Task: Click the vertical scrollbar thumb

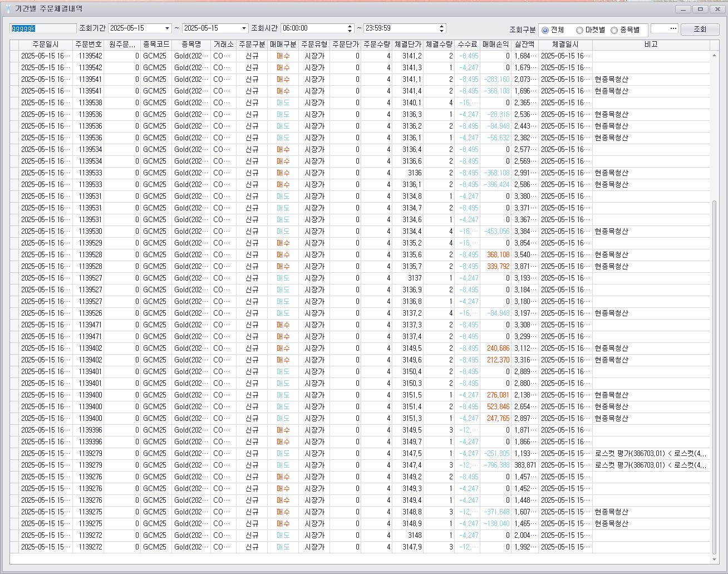Action: coord(714,377)
